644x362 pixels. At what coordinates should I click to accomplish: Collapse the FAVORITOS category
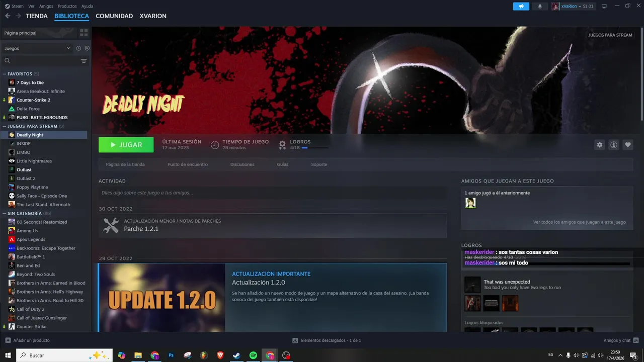tap(5, 74)
